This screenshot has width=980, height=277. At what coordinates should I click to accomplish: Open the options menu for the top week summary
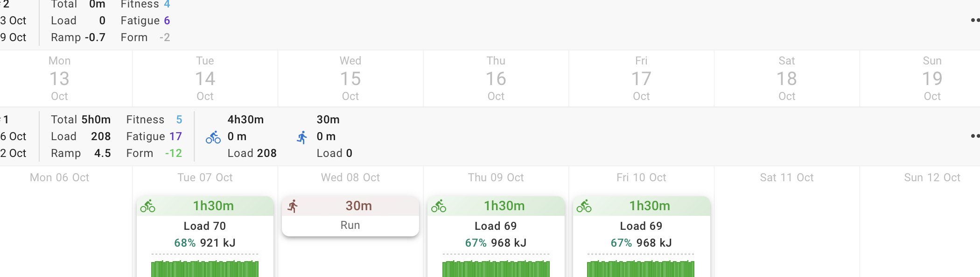pyautogui.click(x=974, y=20)
